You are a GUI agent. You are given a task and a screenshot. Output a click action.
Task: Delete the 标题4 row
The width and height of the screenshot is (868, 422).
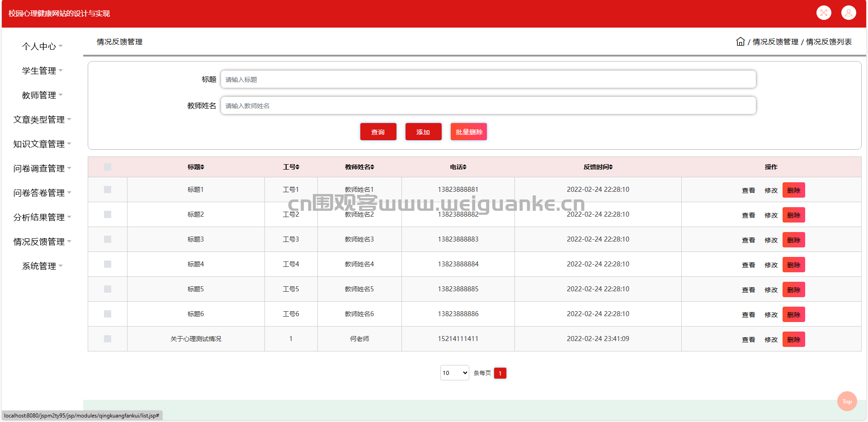coord(794,265)
